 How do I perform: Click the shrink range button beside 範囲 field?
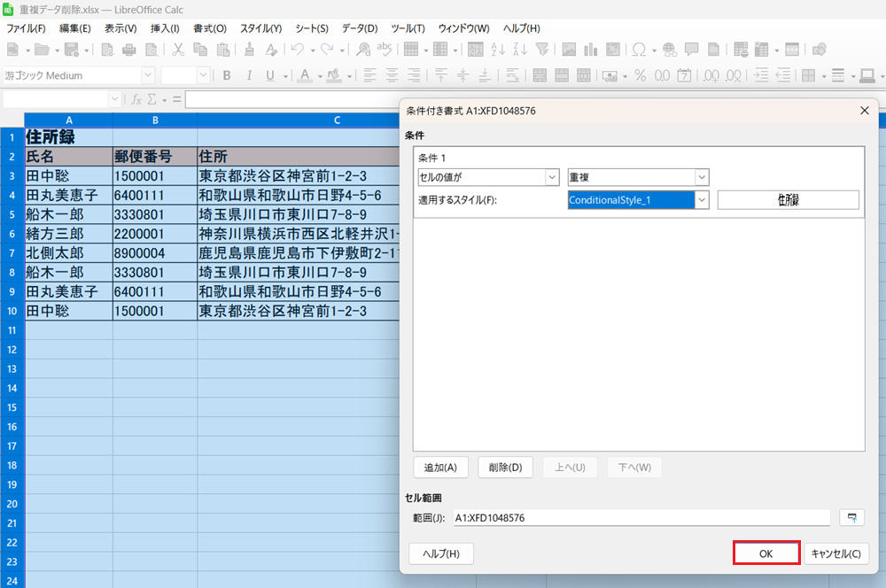(852, 517)
